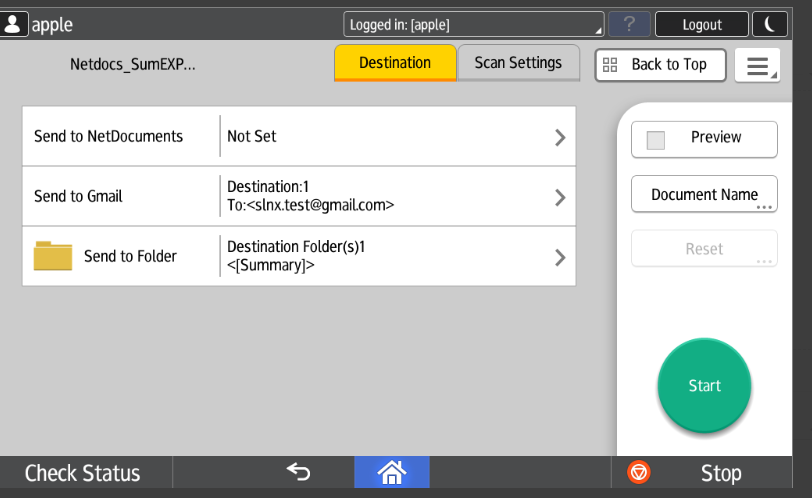Open Check Status
The width and height of the screenshot is (812, 498).
point(83,473)
